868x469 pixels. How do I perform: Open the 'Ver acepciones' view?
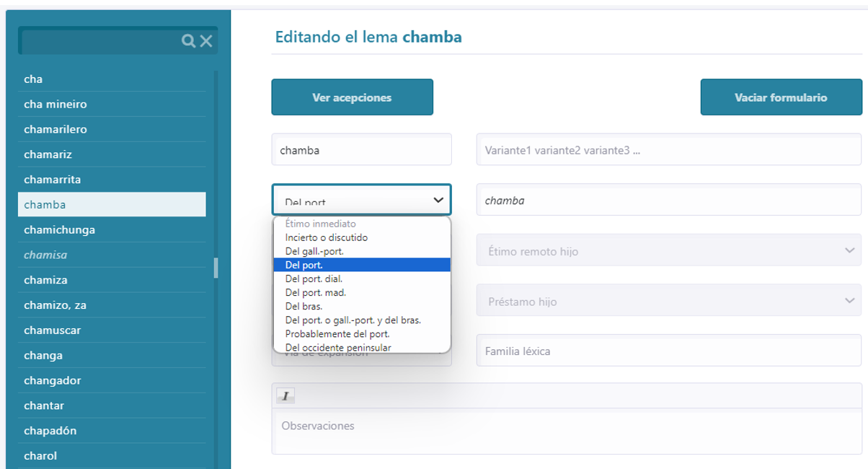352,97
